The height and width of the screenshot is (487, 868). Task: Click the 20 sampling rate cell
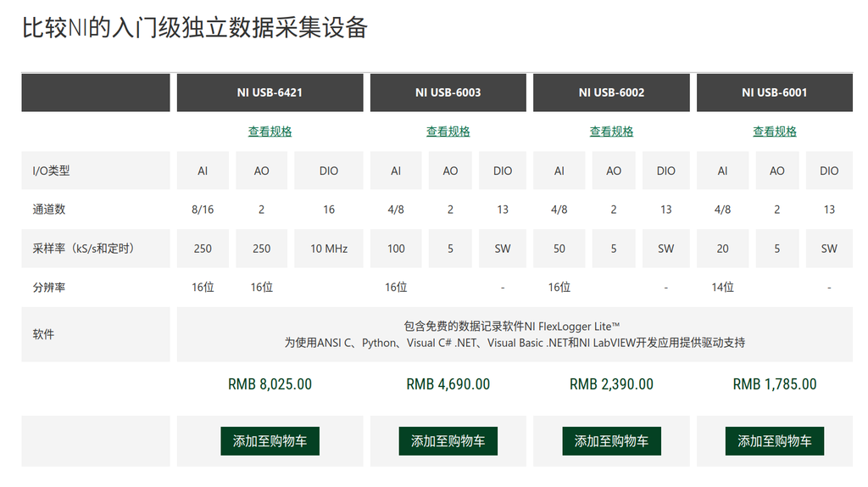tap(722, 249)
